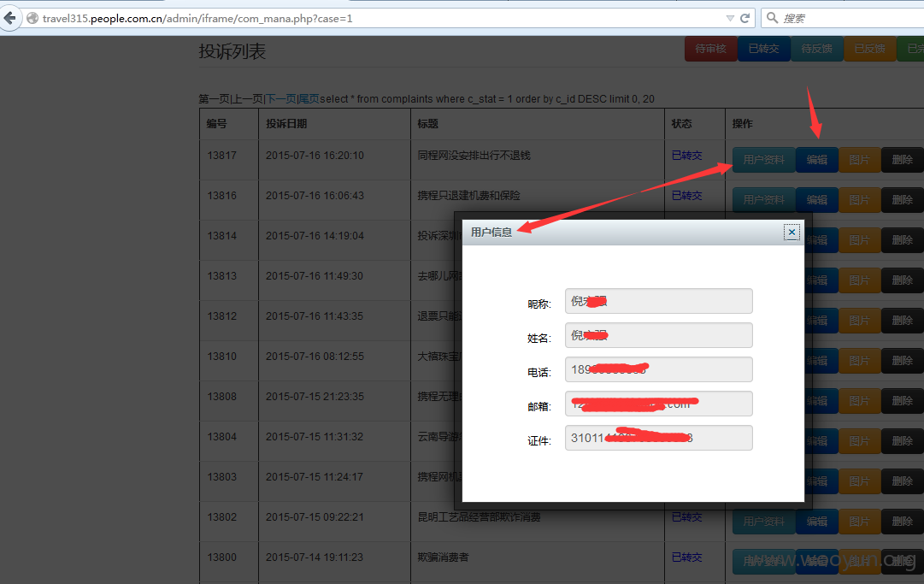Image resolution: width=924 pixels, height=584 pixels.
Task: Open 图片 for complaint 13817
Action: point(859,160)
